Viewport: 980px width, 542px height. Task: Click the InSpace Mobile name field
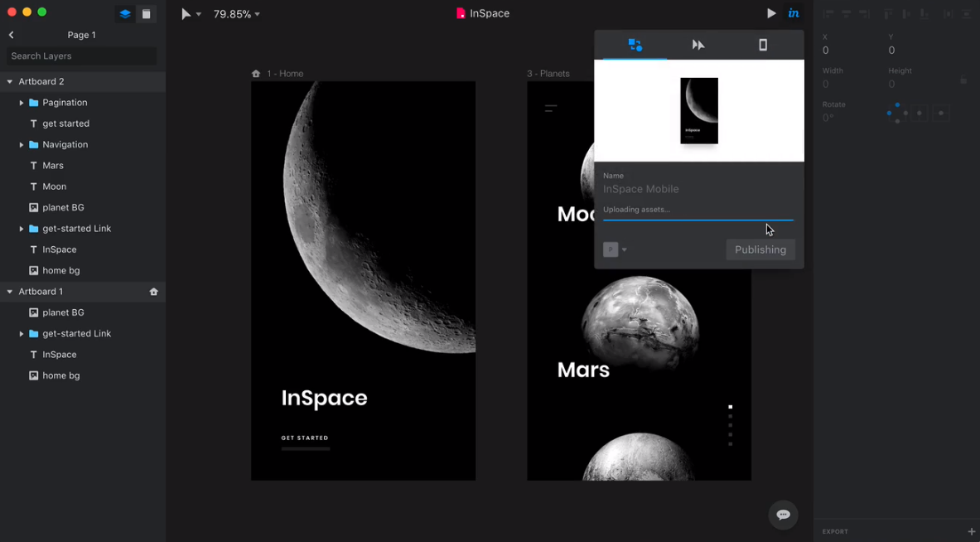[698, 189]
